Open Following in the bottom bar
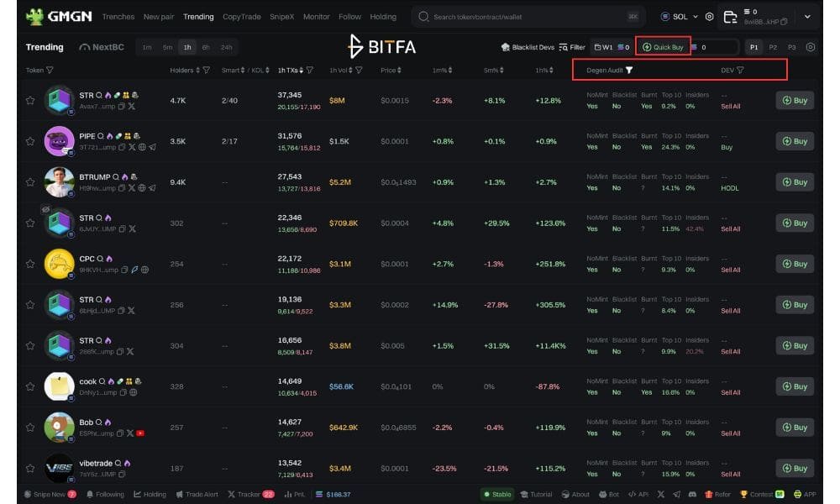 point(105,495)
